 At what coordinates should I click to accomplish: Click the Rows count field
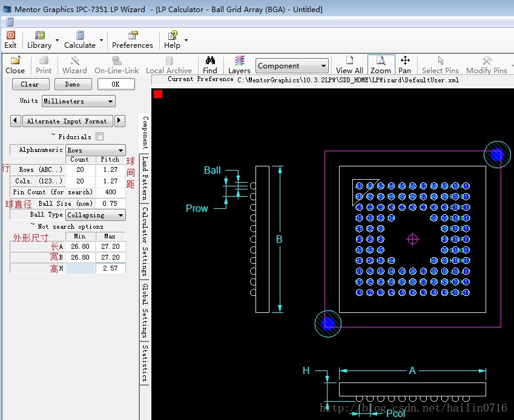click(81, 169)
